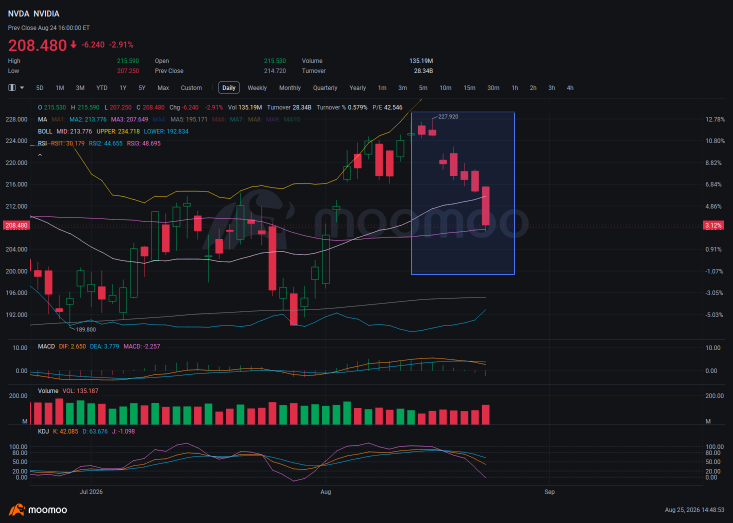Toggle the dimmed MA1 line
Image resolution: width=733 pixels, height=523 pixels.
58,120
